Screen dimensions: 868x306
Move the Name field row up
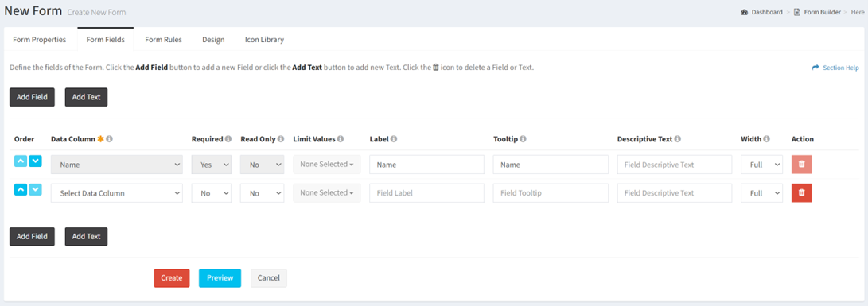(x=21, y=161)
